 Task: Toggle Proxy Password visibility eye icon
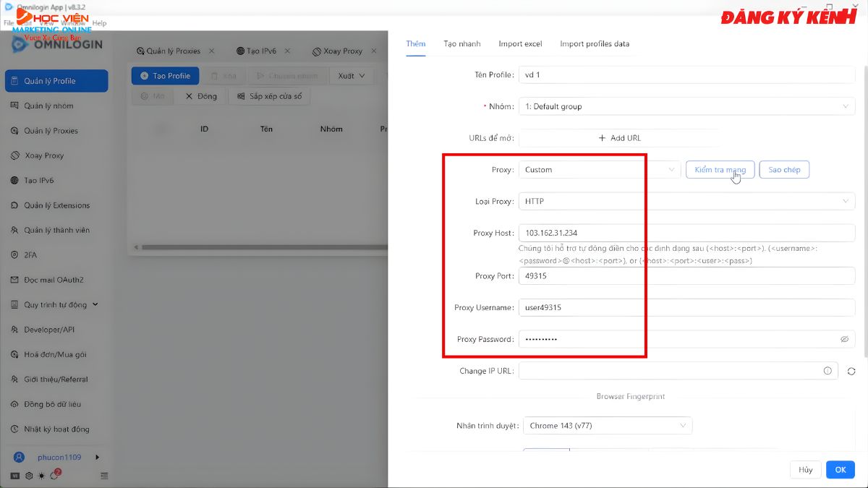pyautogui.click(x=844, y=339)
